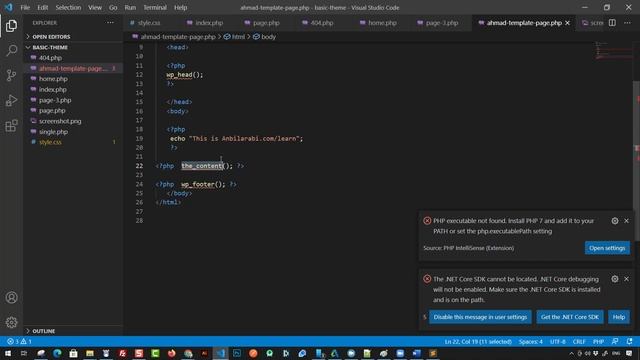Open the Go menu
The image size is (640, 360).
click(113, 7)
